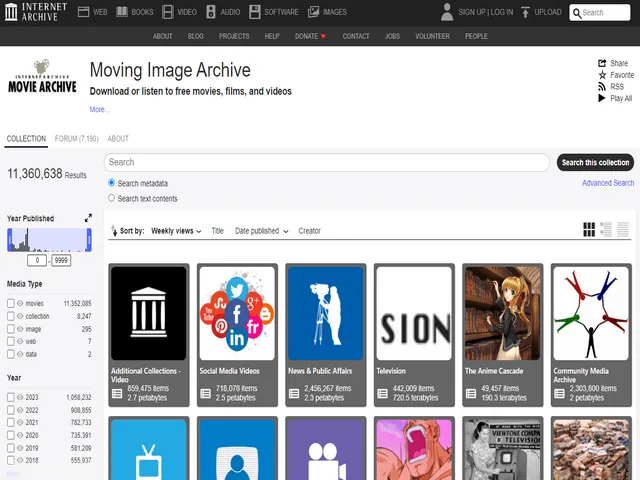The width and height of the screenshot is (640, 480).
Task: Click the Upload arrow icon
Action: [525, 12]
